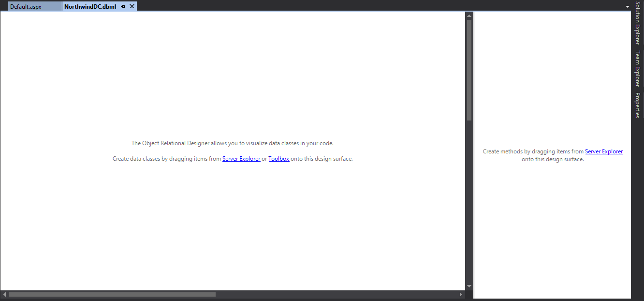644x301 pixels.
Task: Open the document tabs dropdown arrow
Action: click(628, 7)
